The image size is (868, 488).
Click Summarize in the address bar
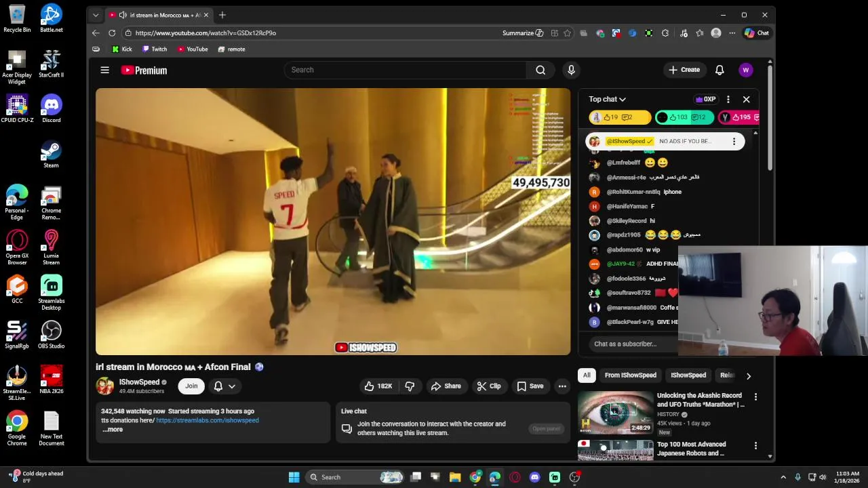523,33
